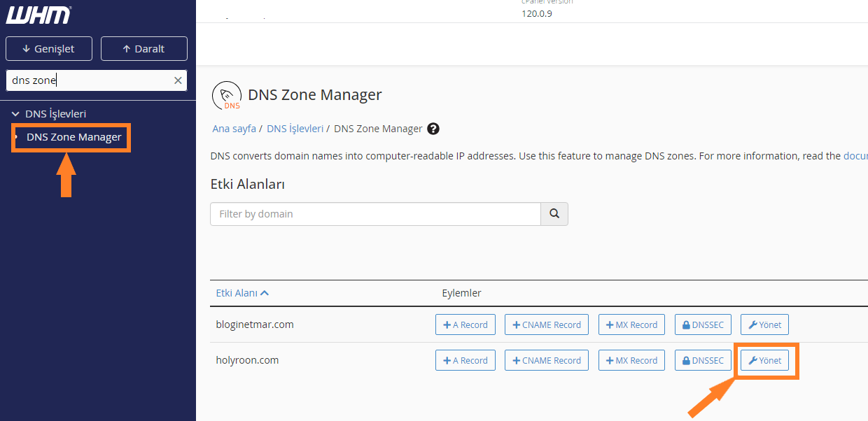Click the cPanel version 120.0.9 text
The image size is (868, 421).
point(537,13)
